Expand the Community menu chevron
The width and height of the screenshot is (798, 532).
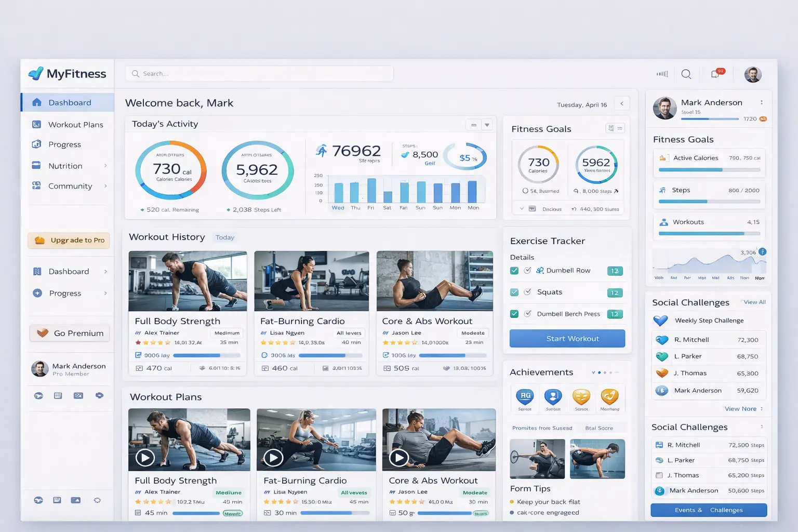click(x=106, y=186)
